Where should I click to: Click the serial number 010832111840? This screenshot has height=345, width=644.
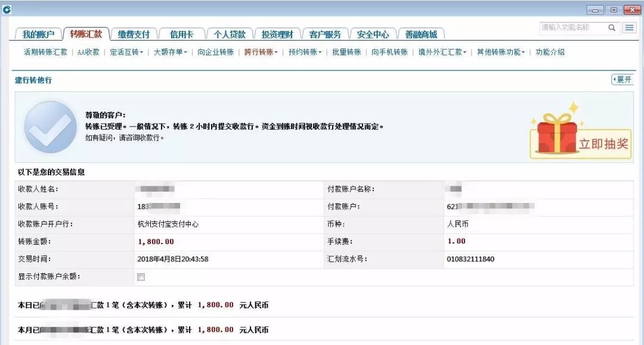pyautogui.click(x=470, y=259)
